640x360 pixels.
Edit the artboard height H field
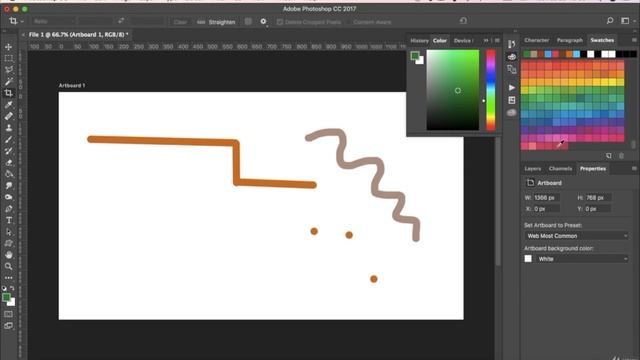598,198
